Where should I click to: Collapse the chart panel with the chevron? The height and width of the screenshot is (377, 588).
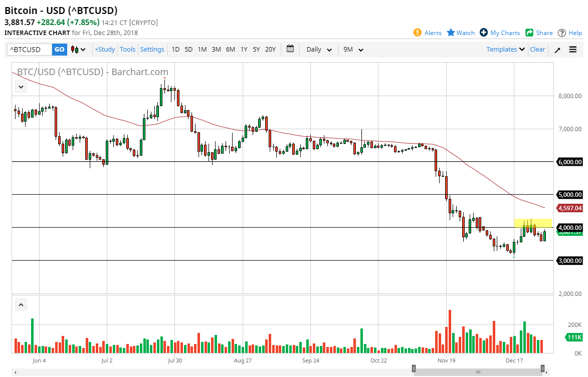click(21, 86)
